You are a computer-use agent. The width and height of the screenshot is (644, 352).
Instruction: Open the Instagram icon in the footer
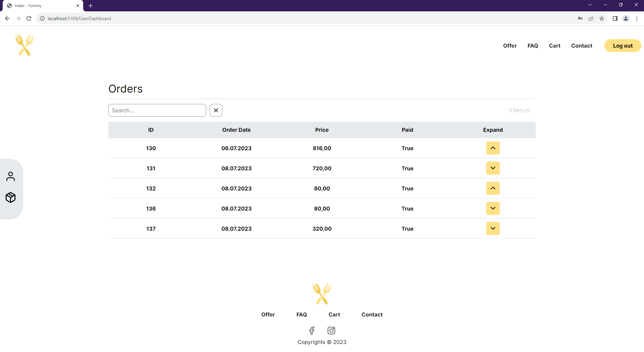point(331,330)
